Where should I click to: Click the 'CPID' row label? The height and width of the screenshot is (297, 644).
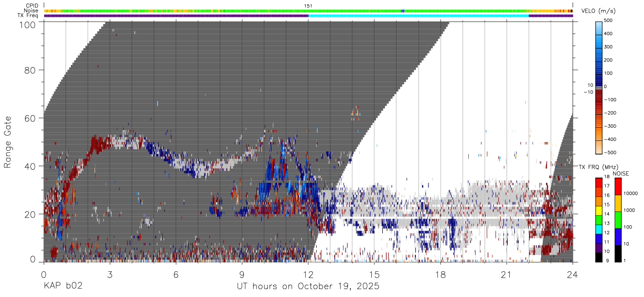click(31, 6)
